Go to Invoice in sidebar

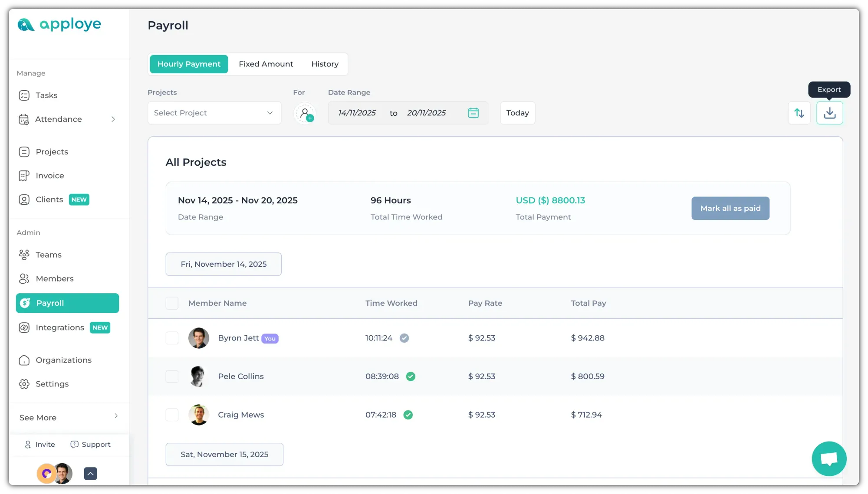click(49, 176)
